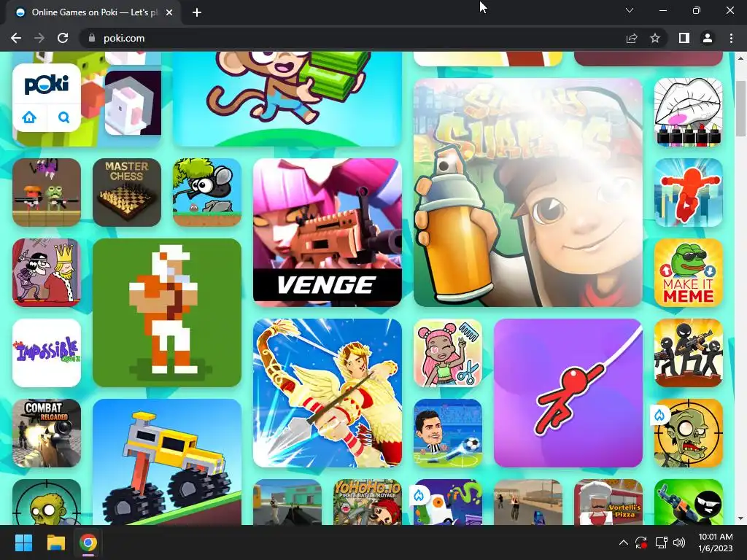The width and height of the screenshot is (747, 560).
Task: Open a new browser tab
Action: click(x=197, y=12)
